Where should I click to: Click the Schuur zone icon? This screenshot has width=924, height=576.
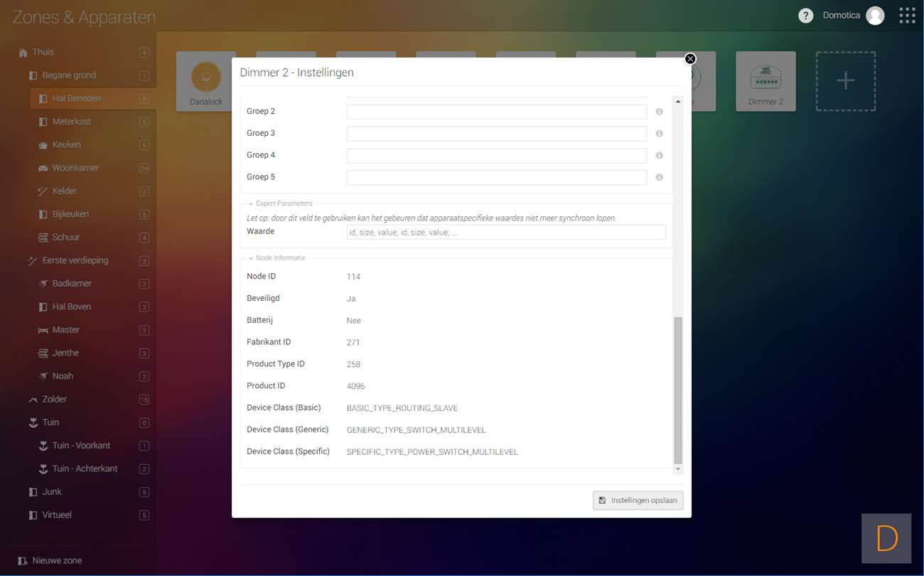click(43, 238)
